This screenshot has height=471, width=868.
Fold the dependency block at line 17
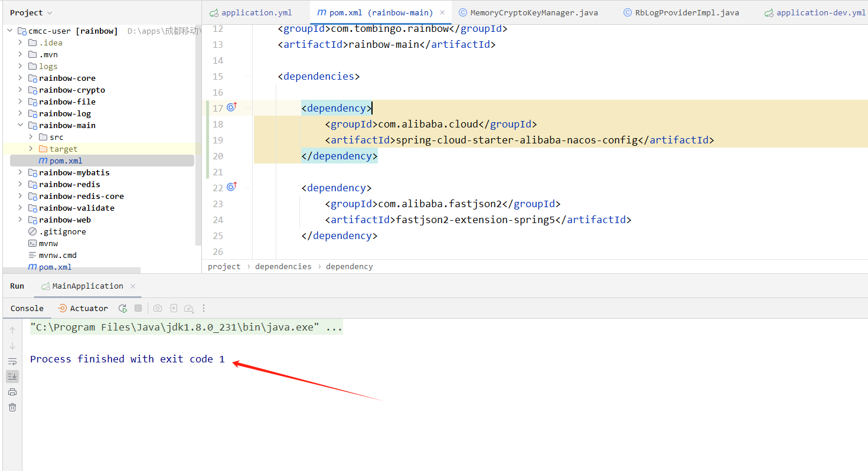[247, 108]
